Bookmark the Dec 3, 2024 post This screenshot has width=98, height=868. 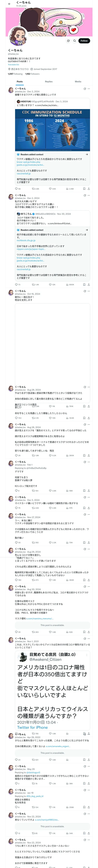[x=84, y=189]
